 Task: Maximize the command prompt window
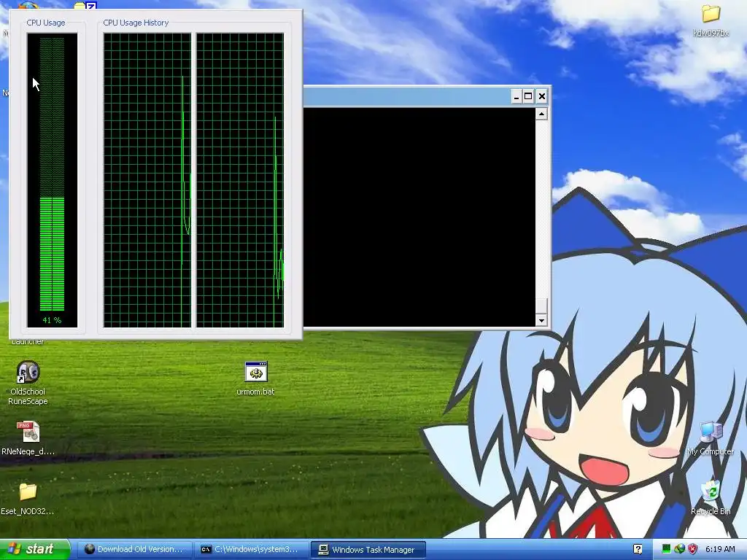(528, 97)
